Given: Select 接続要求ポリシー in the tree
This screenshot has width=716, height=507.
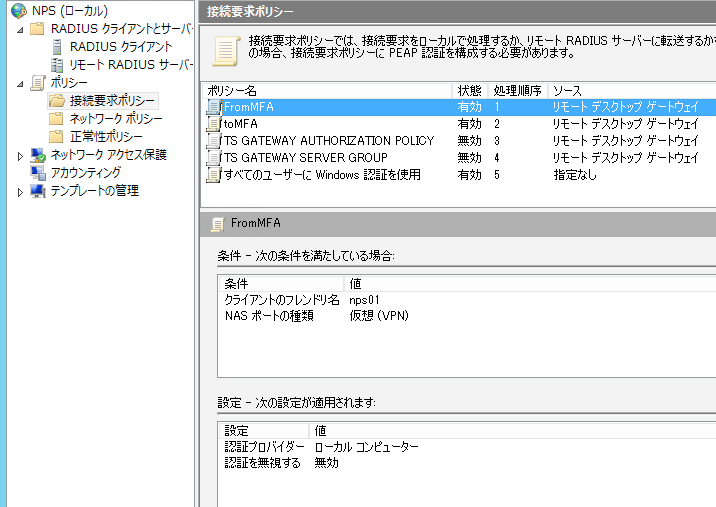Looking at the screenshot, I should pyautogui.click(x=112, y=100).
